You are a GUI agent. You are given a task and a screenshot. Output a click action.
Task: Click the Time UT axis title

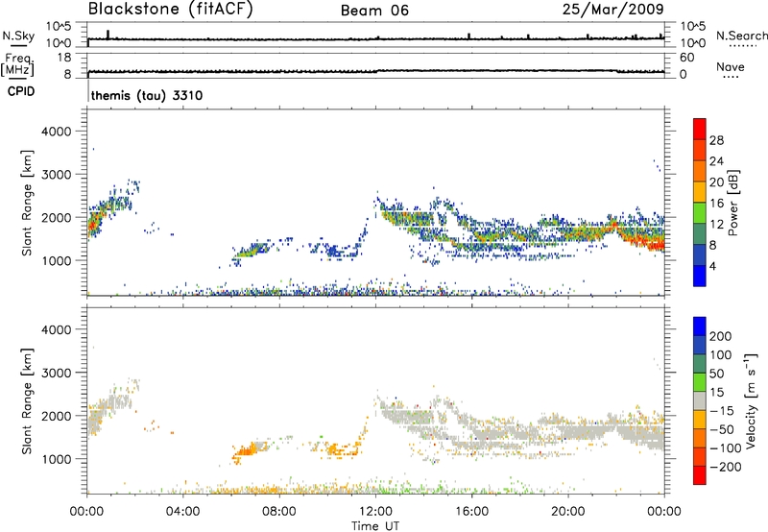pyautogui.click(x=375, y=526)
